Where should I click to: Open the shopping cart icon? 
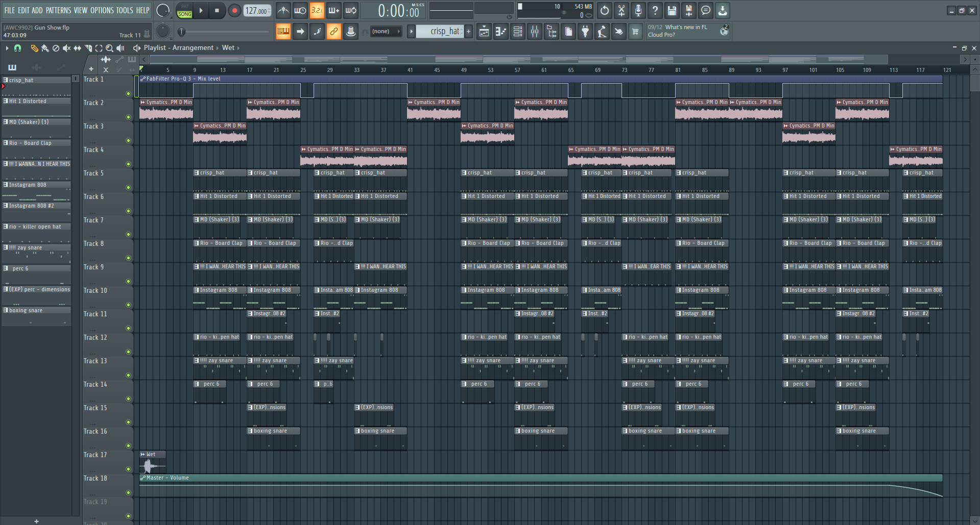click(635, 32)
